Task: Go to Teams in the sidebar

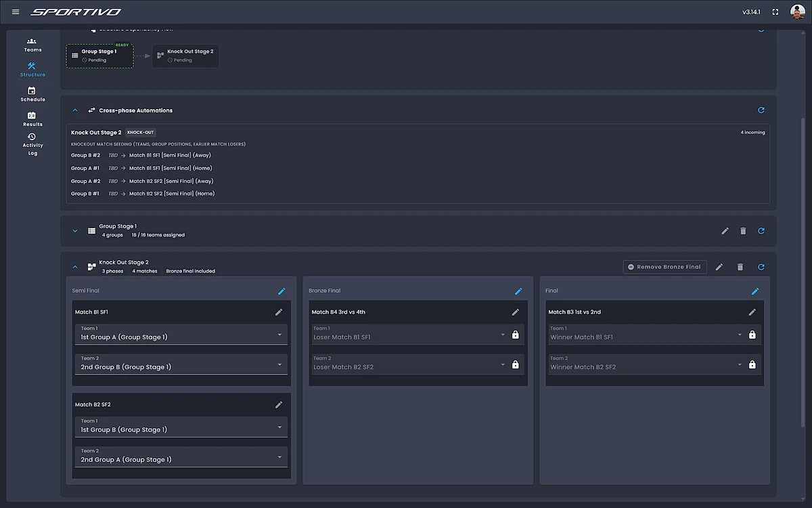Action: point(32,45)
